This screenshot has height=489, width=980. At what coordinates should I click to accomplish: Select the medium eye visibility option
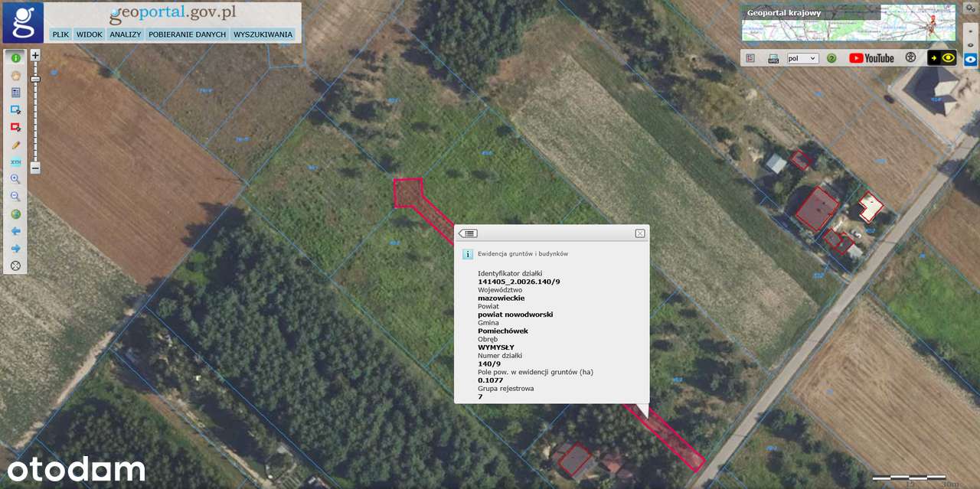pyautogui.click(x=971, y=44)
